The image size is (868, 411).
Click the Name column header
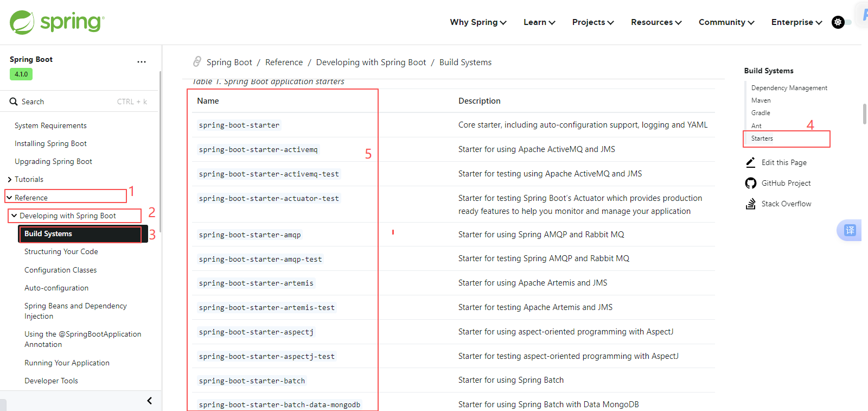[208, 101]
